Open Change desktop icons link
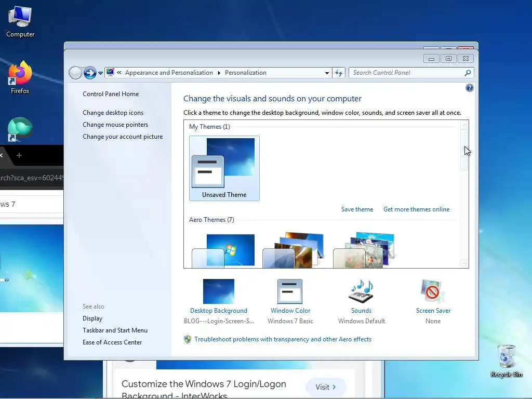This screenshot has width=532, height=399. point(113,113)
